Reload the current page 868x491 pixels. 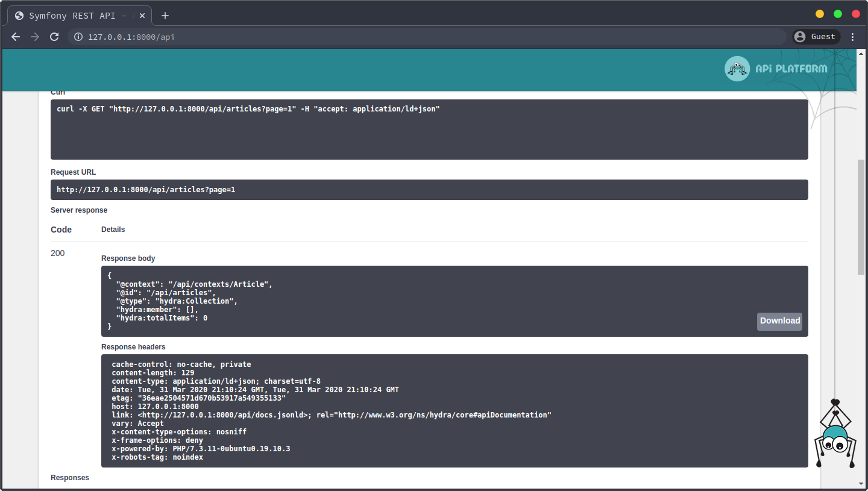(x=54, y=37)
